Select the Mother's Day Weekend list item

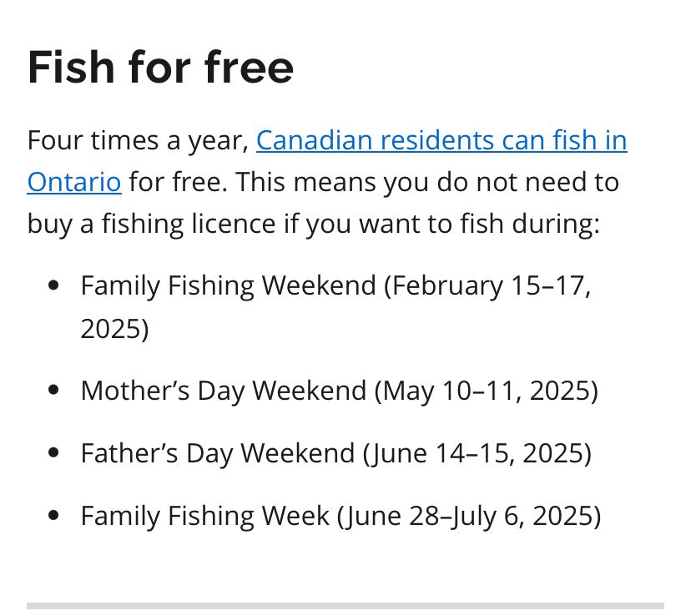(x=340, y=391)
